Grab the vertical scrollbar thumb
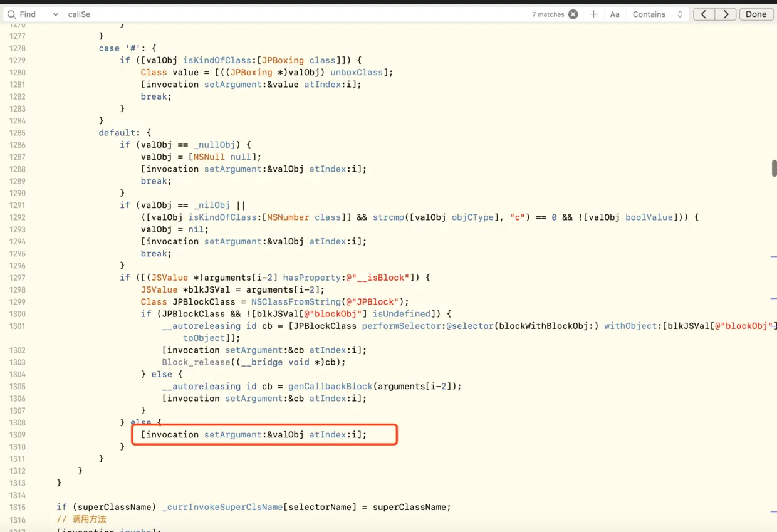This screenshot has width=777, height=532. 774,168
